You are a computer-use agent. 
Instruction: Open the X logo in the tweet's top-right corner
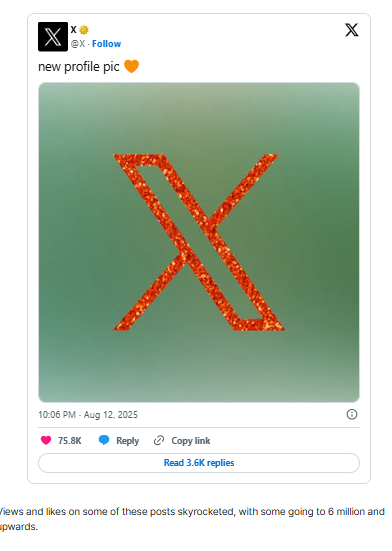pyautogui.click(x=352, y=30)
